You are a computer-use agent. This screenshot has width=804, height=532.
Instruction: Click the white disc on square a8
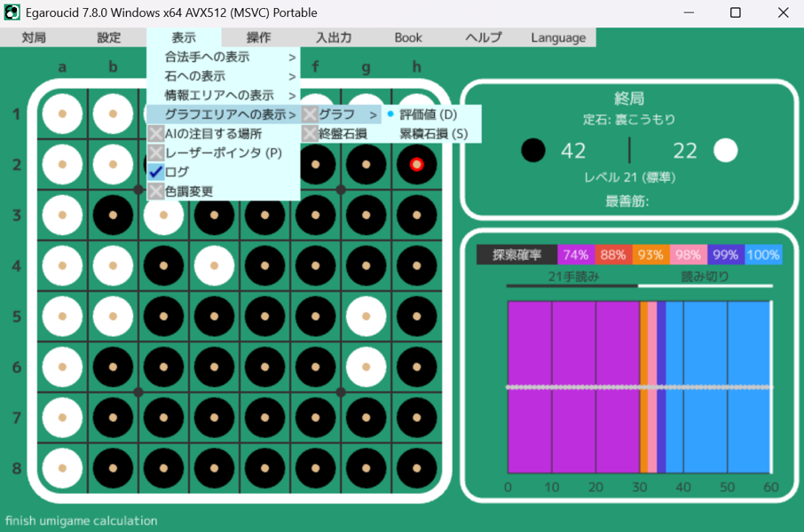click(62, 468)
